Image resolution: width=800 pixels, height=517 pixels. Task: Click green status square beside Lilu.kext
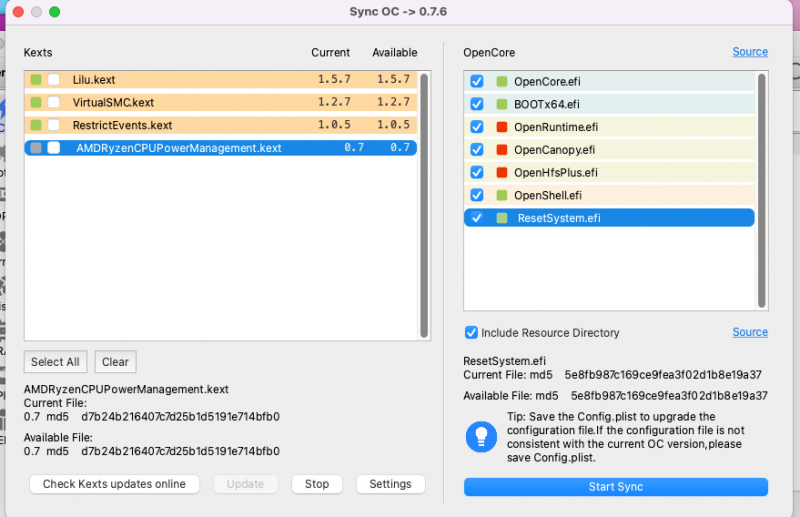coord(36,79)
